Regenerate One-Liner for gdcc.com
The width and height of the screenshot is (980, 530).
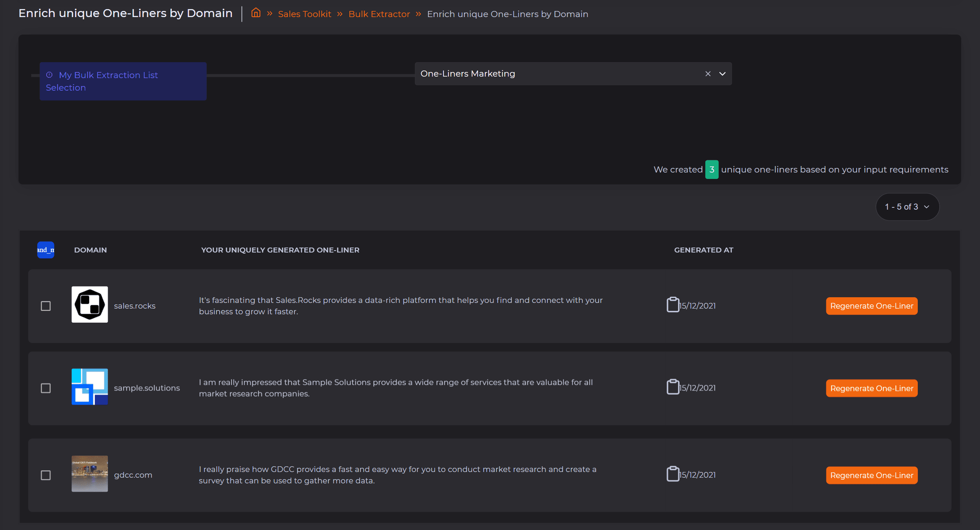click(x=871, y=475)
